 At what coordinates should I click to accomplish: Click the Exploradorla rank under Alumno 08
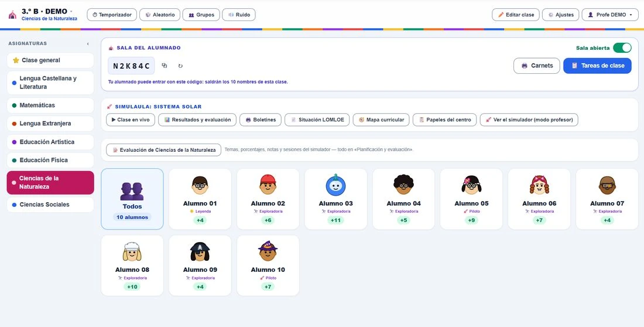(132, 278)
